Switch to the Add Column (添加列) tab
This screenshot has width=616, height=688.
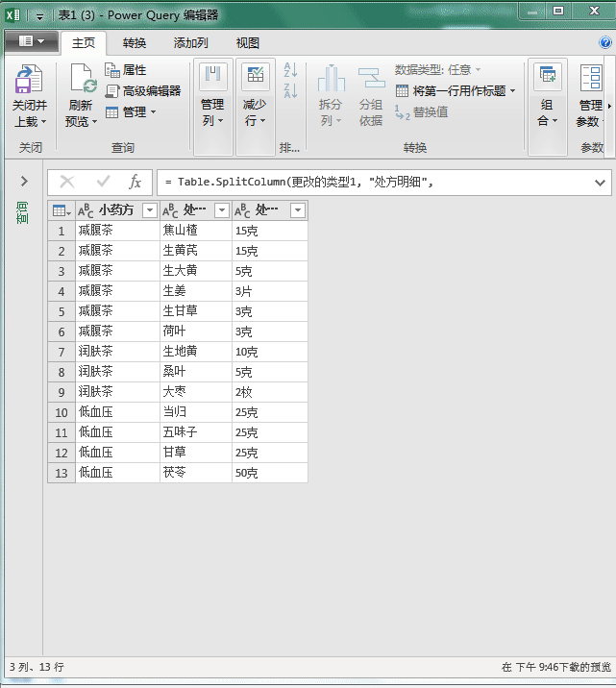coord(190,43)
